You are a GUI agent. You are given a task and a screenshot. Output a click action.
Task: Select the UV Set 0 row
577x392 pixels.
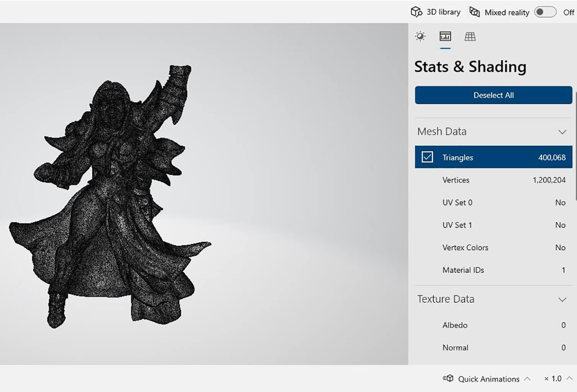(x=493, y=203)
